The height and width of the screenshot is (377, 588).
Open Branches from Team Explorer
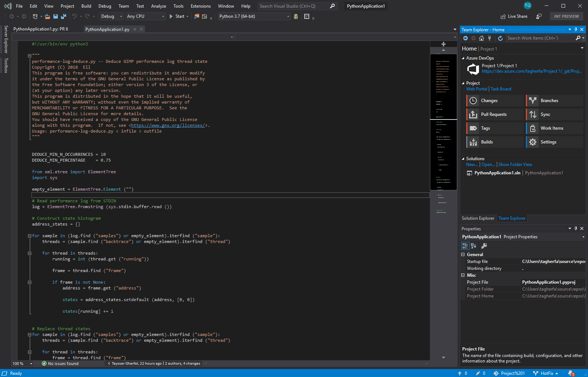point(549,100)
